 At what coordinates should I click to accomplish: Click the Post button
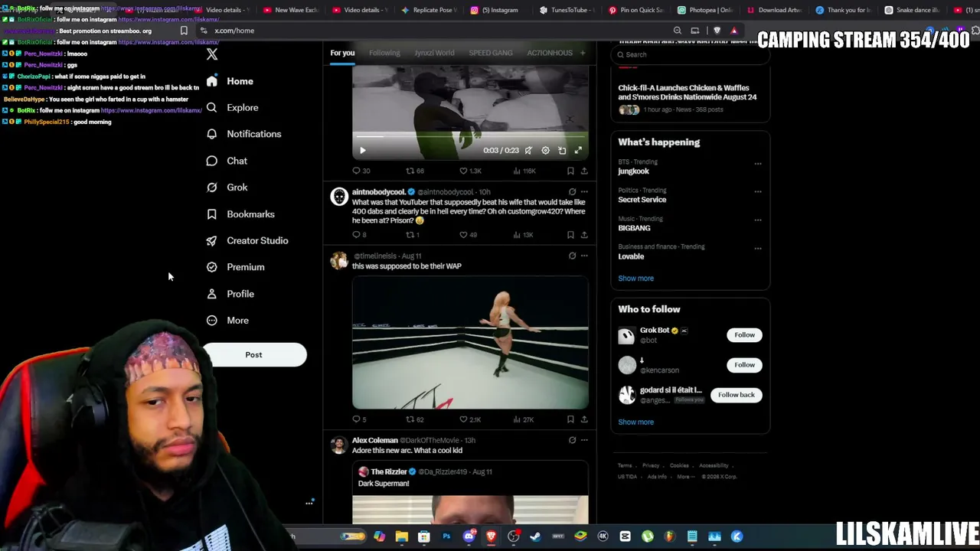[x=254, y=355]
